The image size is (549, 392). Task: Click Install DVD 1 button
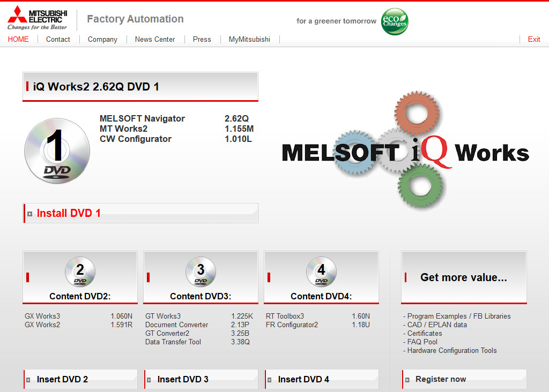(x=140, y=213)
